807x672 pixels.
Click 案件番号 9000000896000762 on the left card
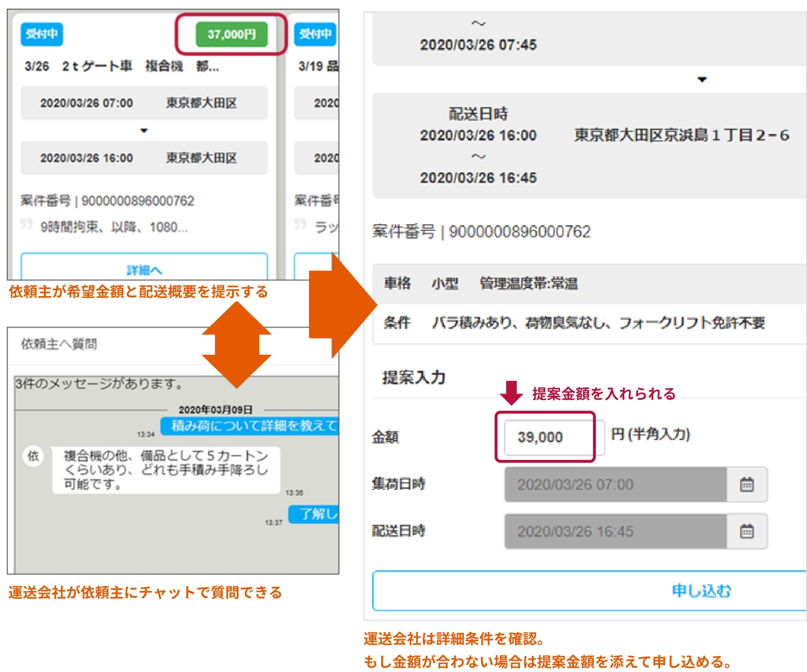point(108,201)
